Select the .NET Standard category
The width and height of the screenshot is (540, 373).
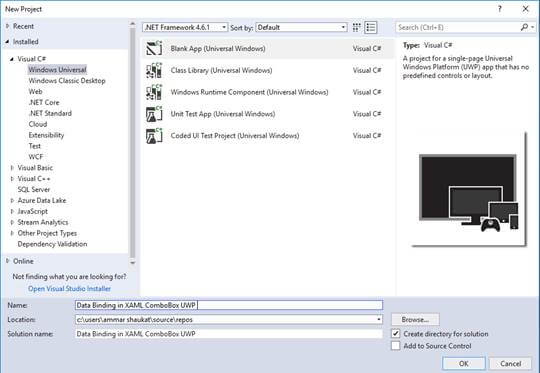click(50, 113)
